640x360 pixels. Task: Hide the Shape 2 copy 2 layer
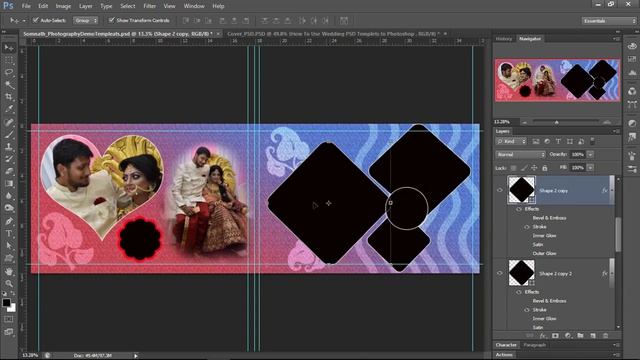500,273
